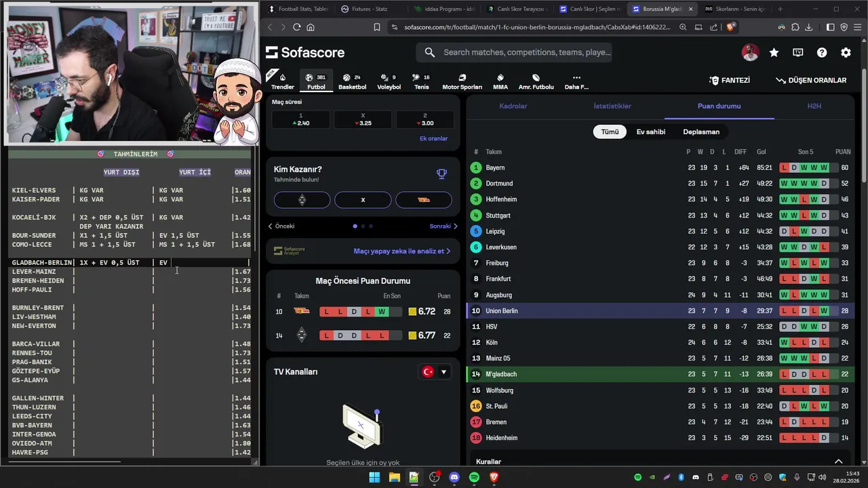Open Spotify from the taskbar
The image size is (868, 488).
(x=474, y=477)
